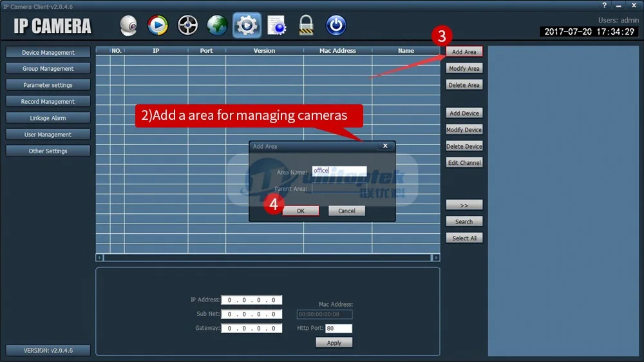The height and width of the screenshot is (362, 644).
Task: Click the VERSION: v2.0.4.6 label
Action: click(48, 350)
